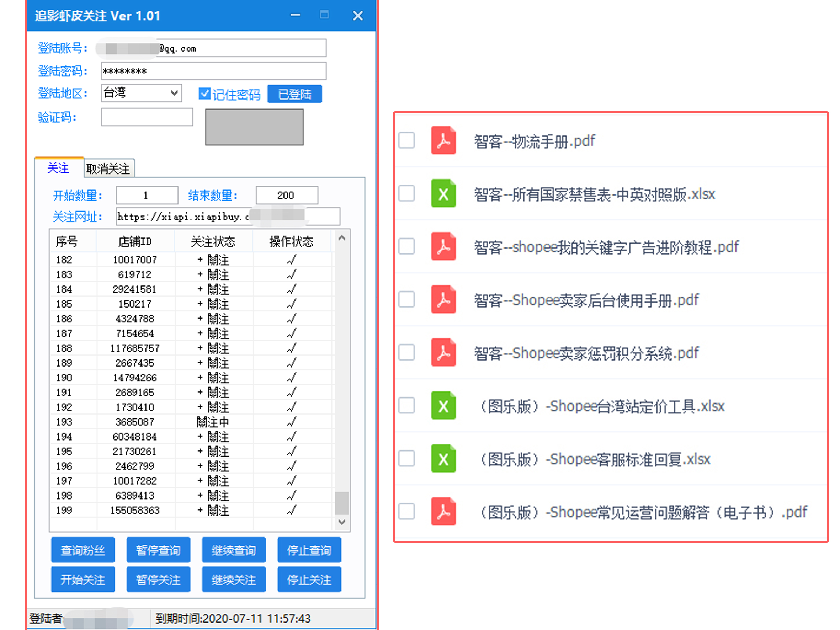Click the 暂停关注 button
Viewport: 840px width, 630px height.
pos(158,580)
